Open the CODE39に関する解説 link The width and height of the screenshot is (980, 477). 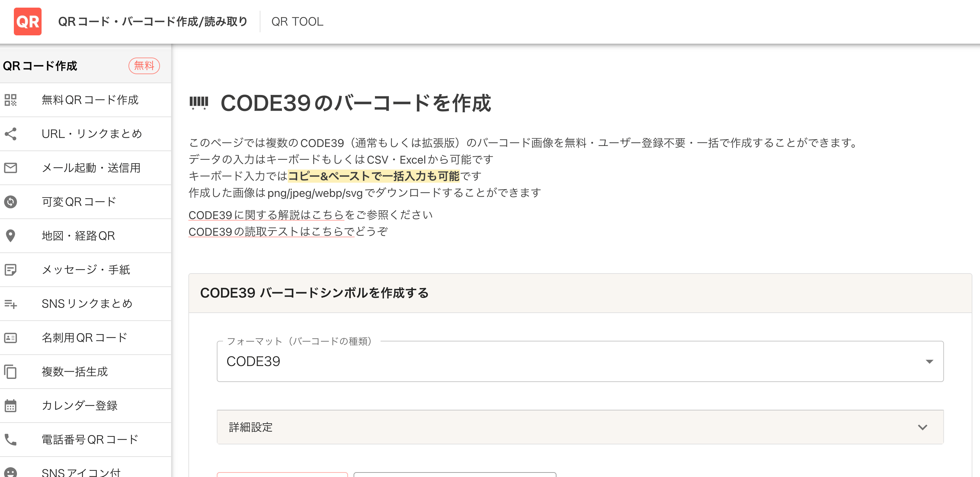click(266, 214)
